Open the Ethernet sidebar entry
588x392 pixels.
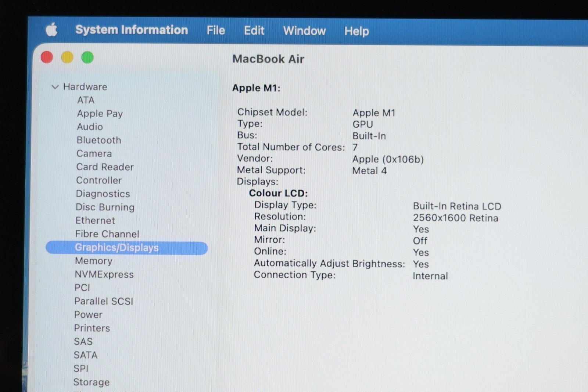95,221
